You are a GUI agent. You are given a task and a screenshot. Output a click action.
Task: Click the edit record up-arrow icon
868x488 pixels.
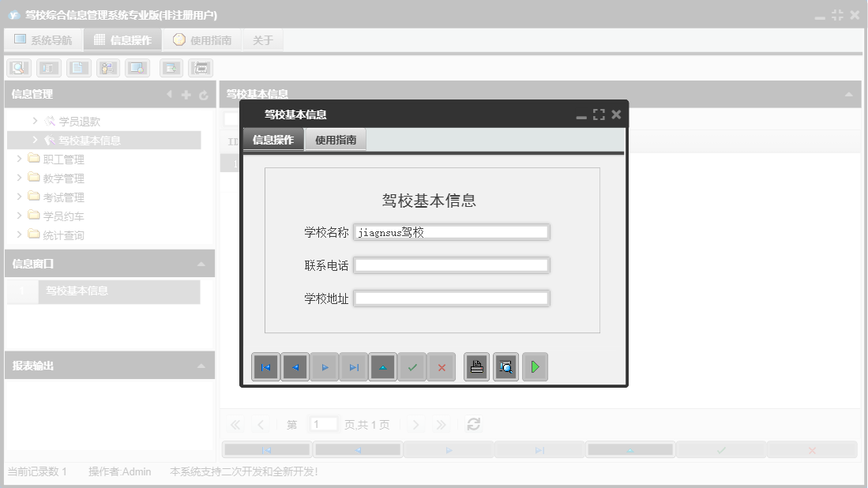[383, 366]
